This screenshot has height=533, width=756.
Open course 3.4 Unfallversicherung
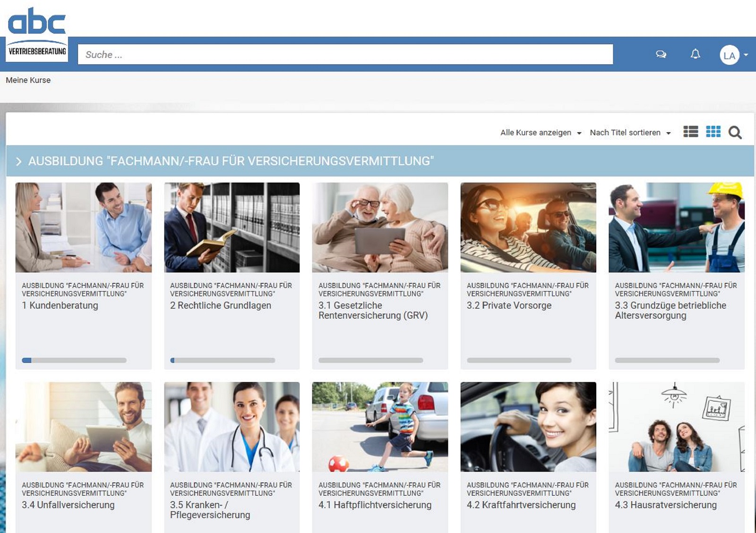[68, 505]
